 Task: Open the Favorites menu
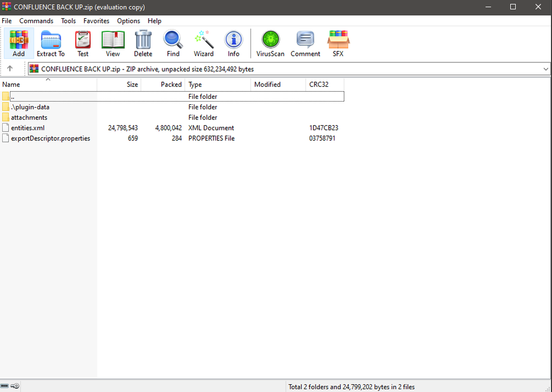pos(96,21)
